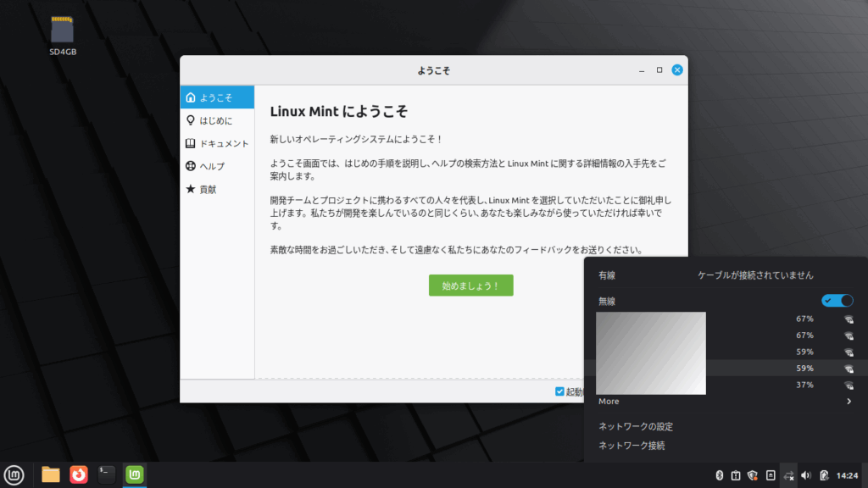The image size is (868, 488).
Task: Open the update manager shield icon
Action: pyautogui.click(x=753, y=475)
